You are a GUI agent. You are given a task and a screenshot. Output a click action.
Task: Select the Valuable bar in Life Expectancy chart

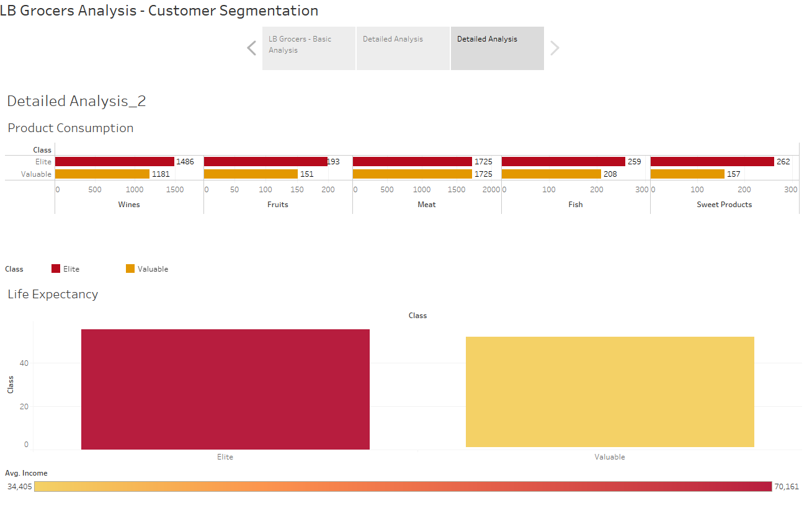pyautogui.click(x=609, y=391)
